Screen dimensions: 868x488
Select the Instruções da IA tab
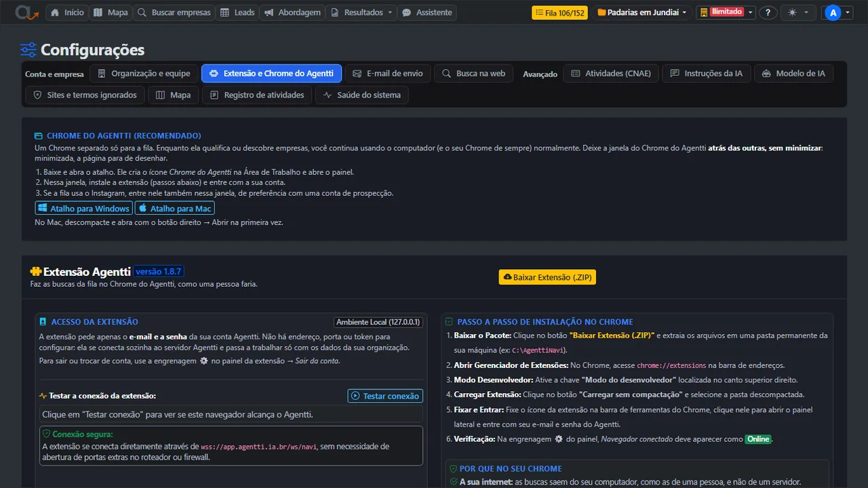pyautogui.click(x=707, y=73)
